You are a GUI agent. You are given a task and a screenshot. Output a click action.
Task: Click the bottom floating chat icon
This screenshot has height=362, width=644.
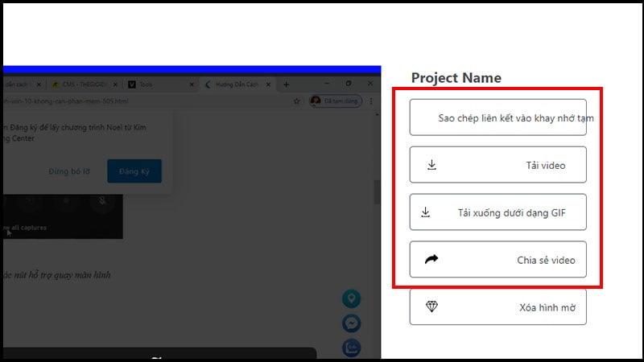(351, 348)
